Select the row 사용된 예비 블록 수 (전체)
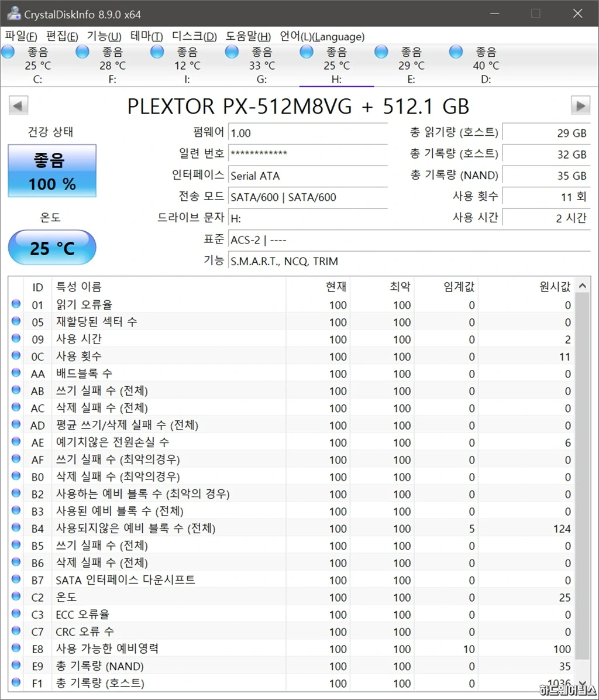The height and width of the screenshot is (700, 599). 292,511
